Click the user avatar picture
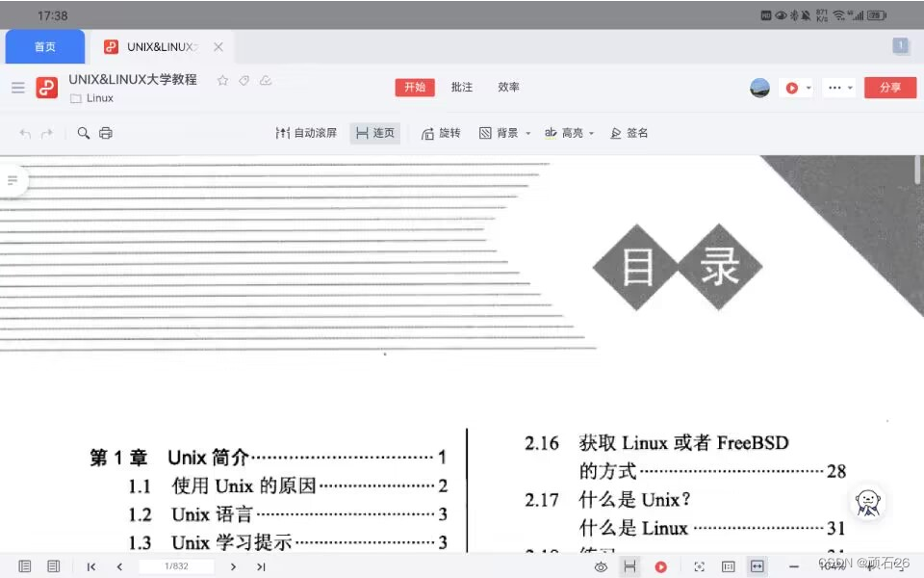 [759, 88]
